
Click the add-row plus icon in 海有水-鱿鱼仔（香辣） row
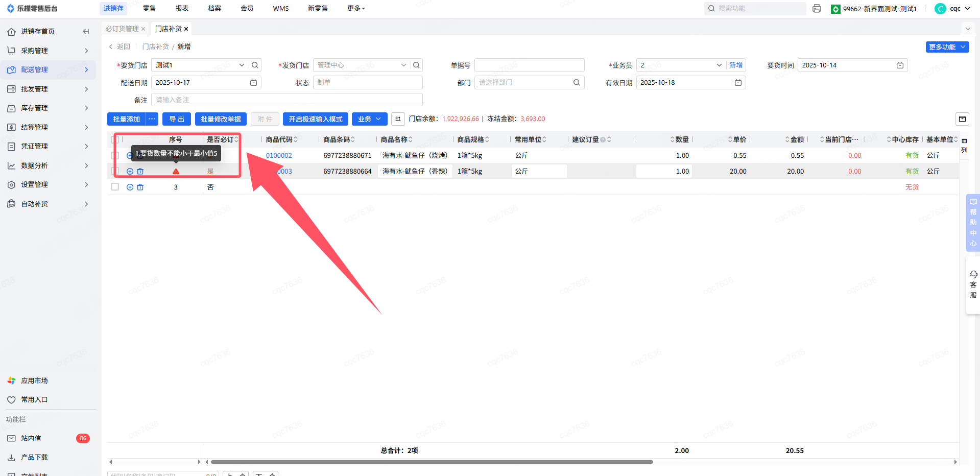[130, 172]
